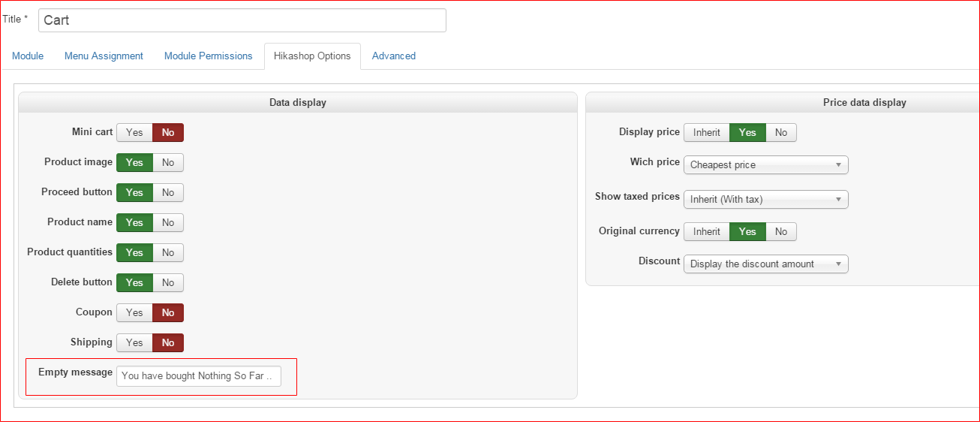Set Display price to No
980x422 pixels.
781,133
